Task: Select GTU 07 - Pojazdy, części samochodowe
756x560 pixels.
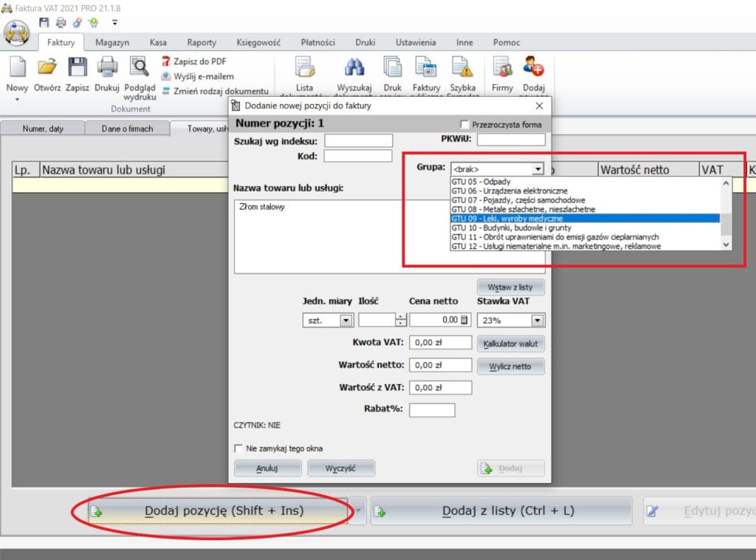Action: pos(518,200)
